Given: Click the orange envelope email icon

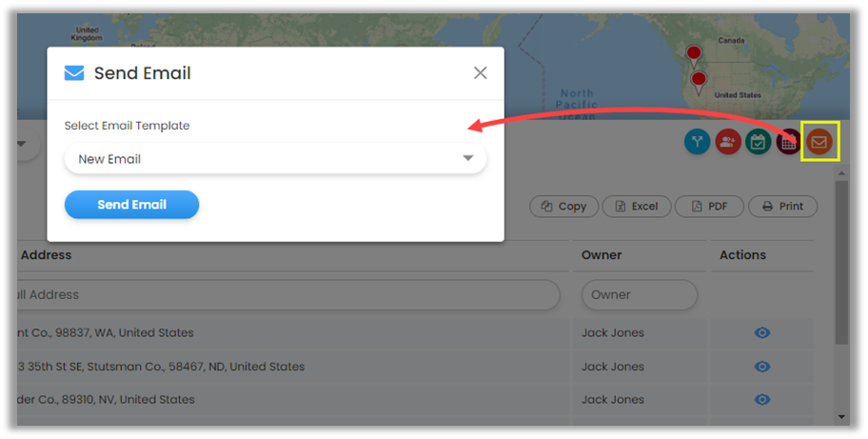Looking at the screenshot, I should click(x=819, y=142).
